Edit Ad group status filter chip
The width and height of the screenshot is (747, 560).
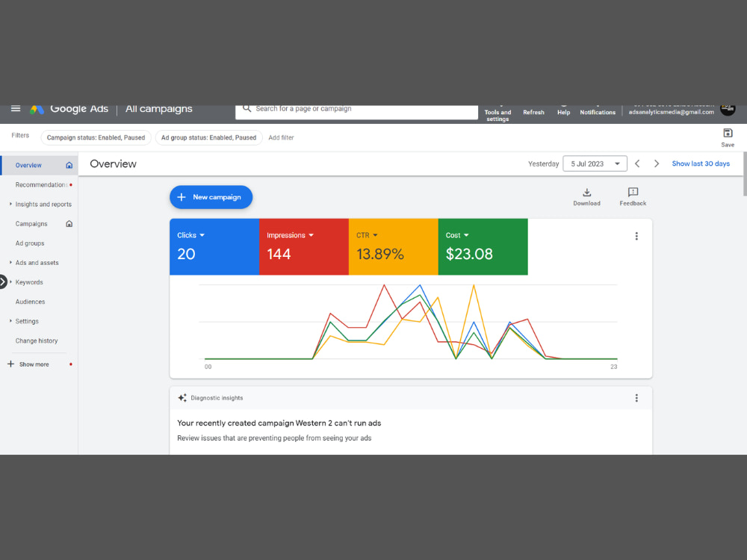coord(208,137)
